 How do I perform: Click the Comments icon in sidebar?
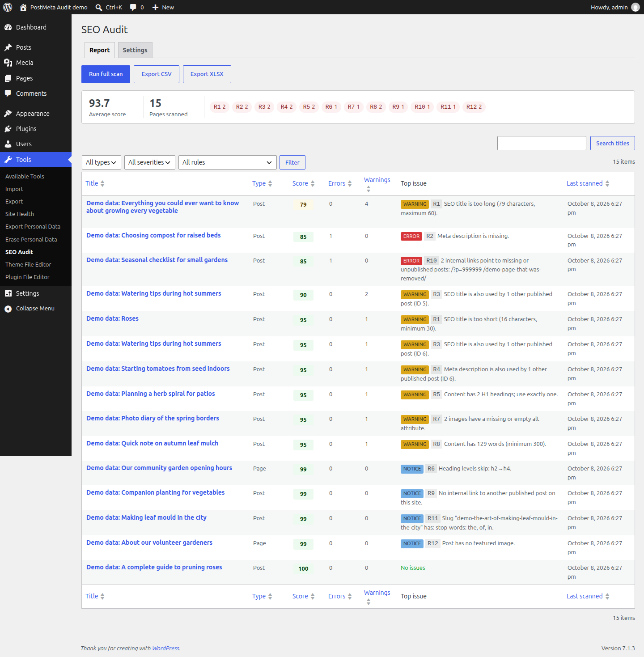[x=8, y=93]
